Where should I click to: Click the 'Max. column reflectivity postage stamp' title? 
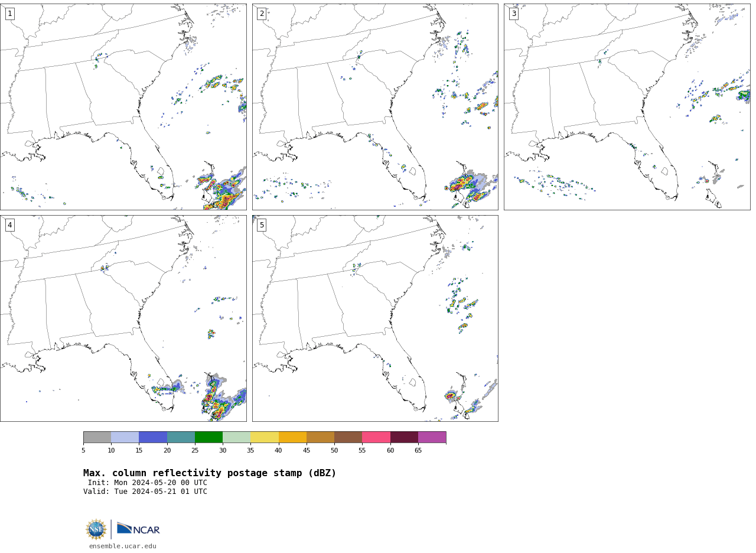click(210, 473)
